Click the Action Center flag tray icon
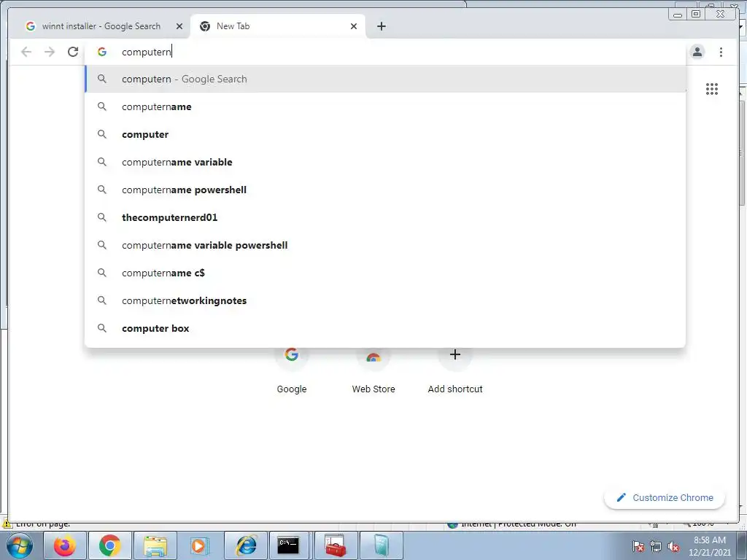This screenshot has height=560, width=747. tap(638, 547)
